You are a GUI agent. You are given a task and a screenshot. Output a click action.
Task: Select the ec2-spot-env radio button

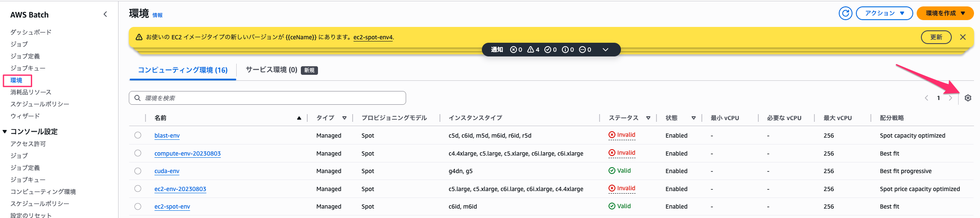coord(138,206)
